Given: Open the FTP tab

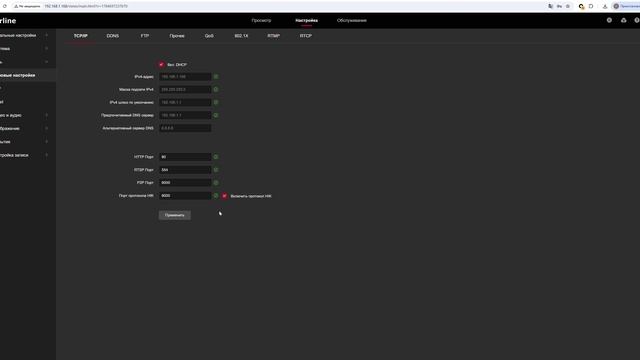Looking at the screenshot, I should (144, 36).
